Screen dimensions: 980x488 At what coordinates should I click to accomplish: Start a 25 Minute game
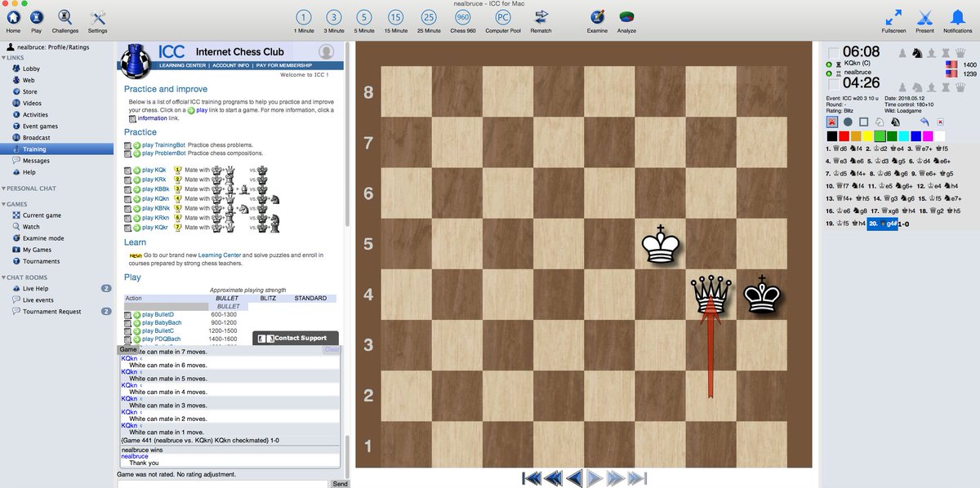click(429, 20)
